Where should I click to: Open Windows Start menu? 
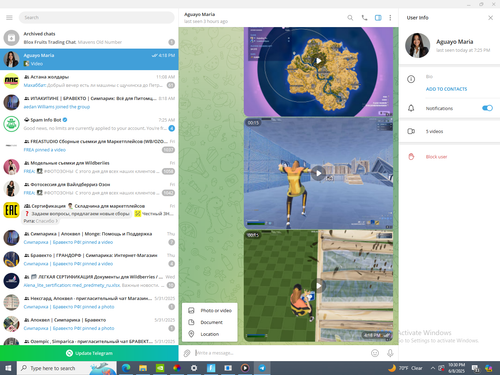pos(8,368)
